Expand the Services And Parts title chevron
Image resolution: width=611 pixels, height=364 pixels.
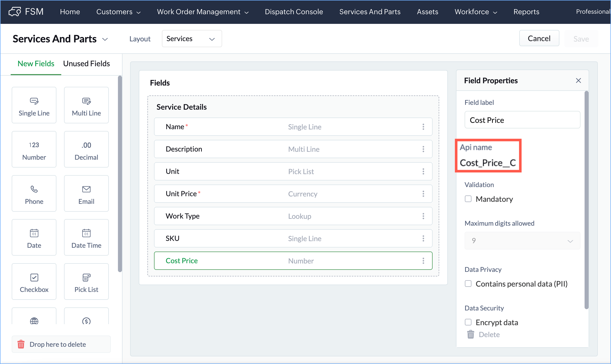pyautogui.click(x=105, y=39)
